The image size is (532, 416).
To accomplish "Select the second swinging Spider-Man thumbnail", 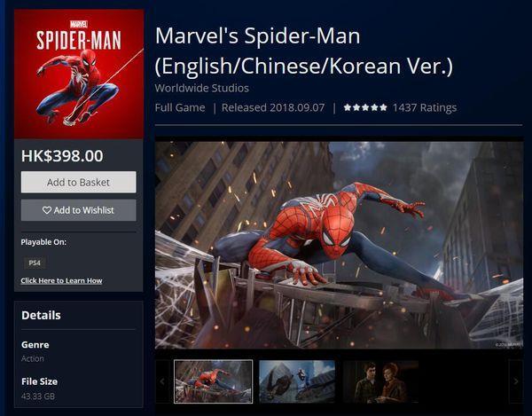I will click(x=297, y=381).
